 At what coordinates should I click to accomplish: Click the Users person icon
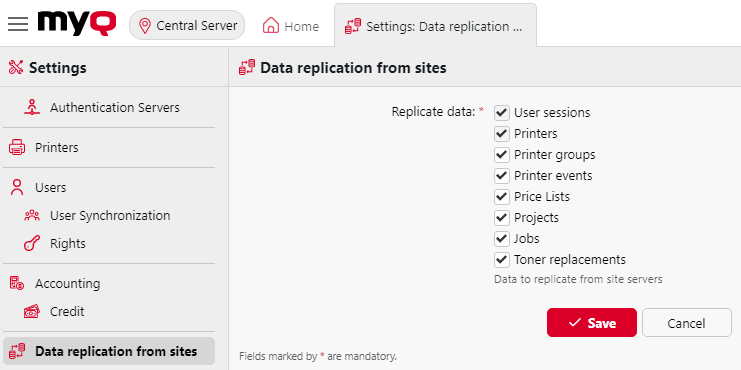tap(17, 188)
